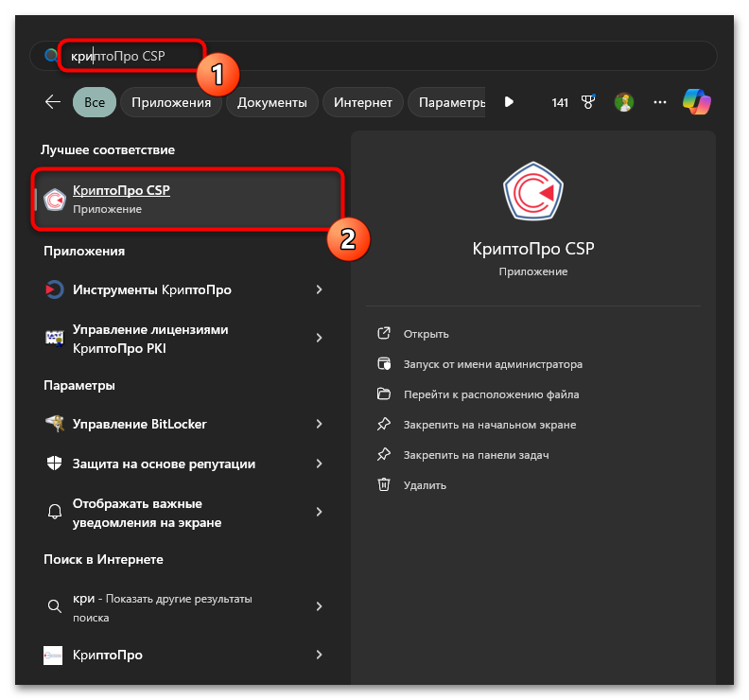
Task: Select the Все filter tab
Action: (95, 102)
